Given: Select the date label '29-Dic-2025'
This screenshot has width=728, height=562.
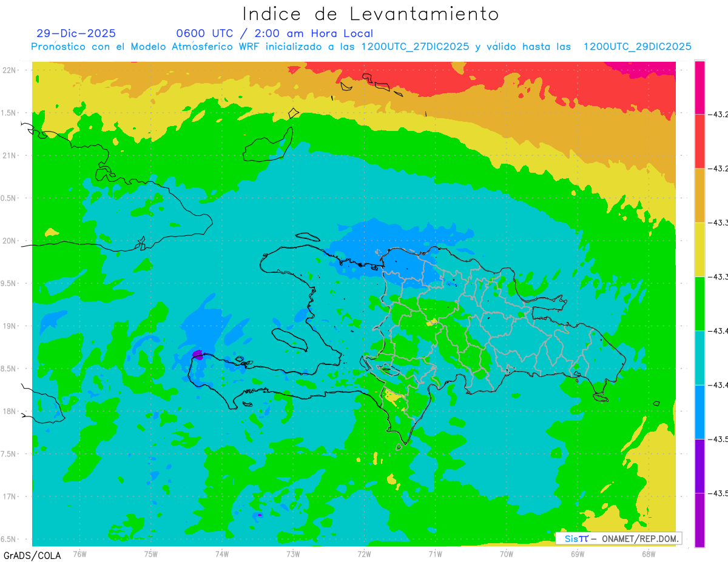Looking at the screenshot, I should [76, 33].
